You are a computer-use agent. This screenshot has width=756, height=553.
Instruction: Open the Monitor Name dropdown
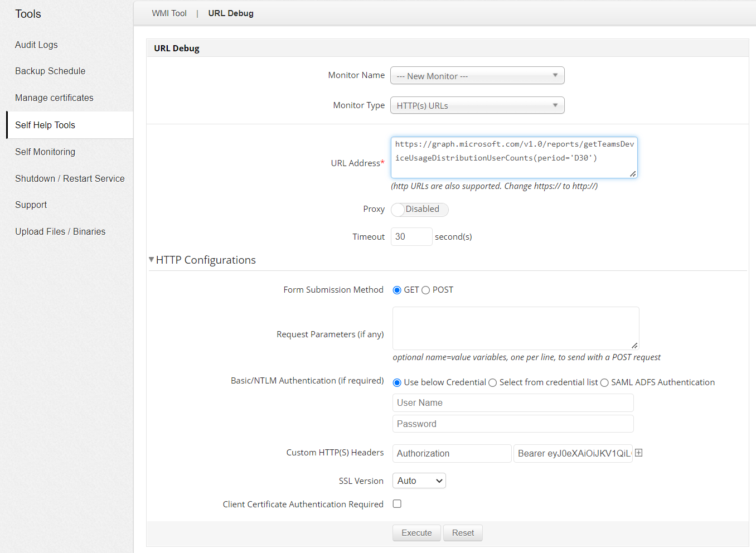(x=477, y=76)
